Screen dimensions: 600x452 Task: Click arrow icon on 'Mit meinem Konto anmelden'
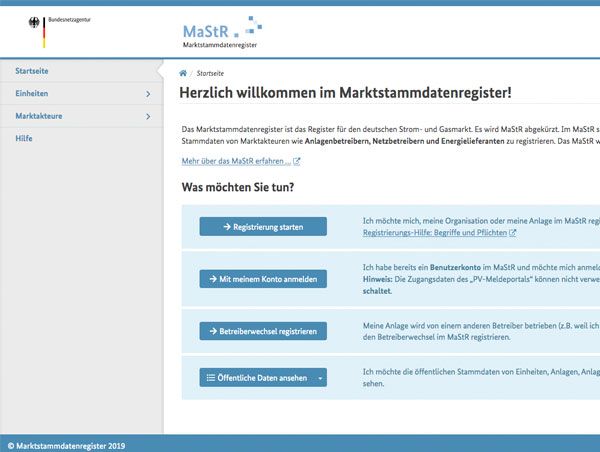coord(213,279)
